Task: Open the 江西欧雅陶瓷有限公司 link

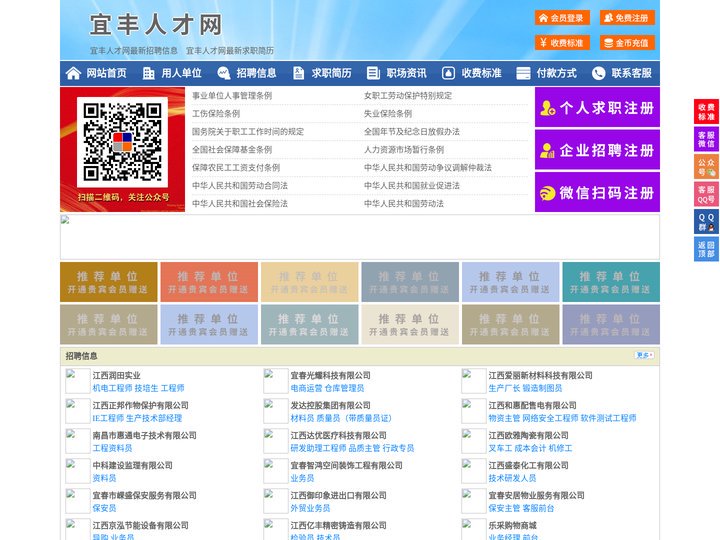Action: (529, 435)
